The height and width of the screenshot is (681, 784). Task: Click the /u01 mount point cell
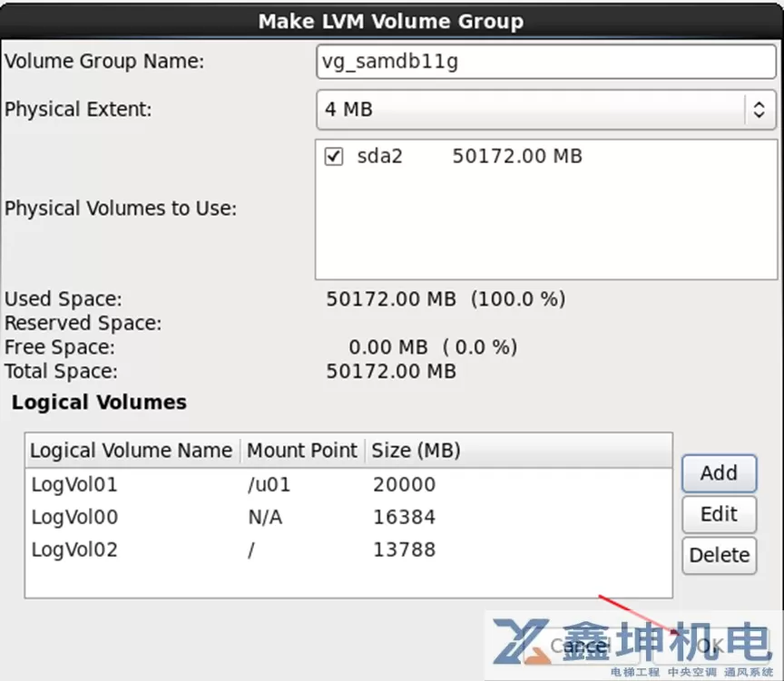[269, 484]
